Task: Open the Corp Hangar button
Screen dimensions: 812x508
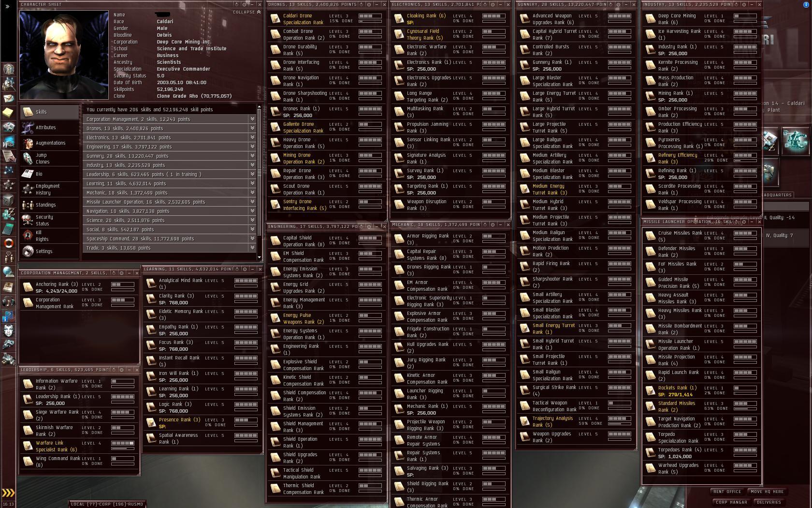Action: click(x=731, y=502)
